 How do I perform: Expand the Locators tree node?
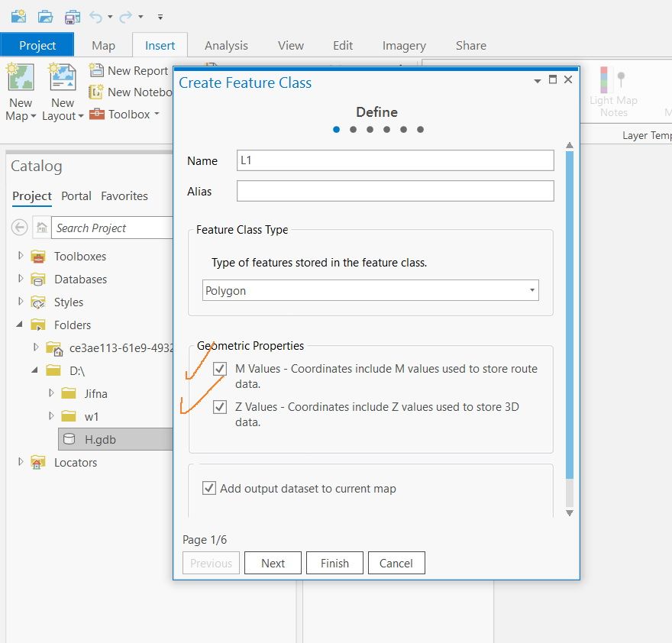21,462
